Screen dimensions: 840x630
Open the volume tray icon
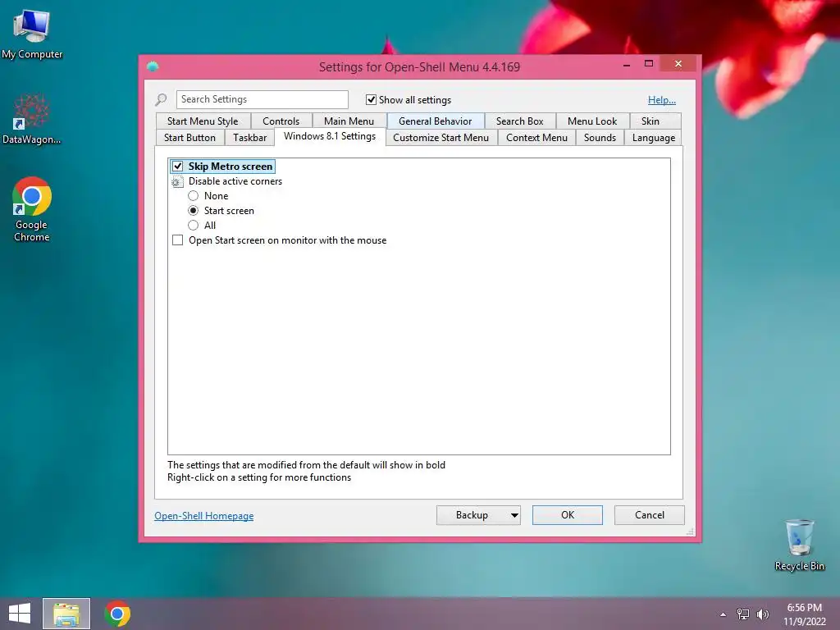(762, 614)
